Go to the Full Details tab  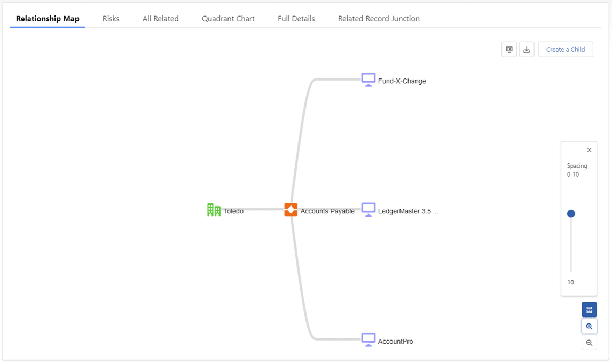(x=296, y=19)
